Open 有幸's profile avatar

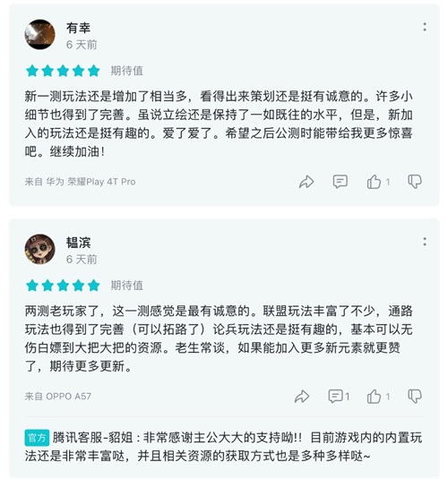39,35
